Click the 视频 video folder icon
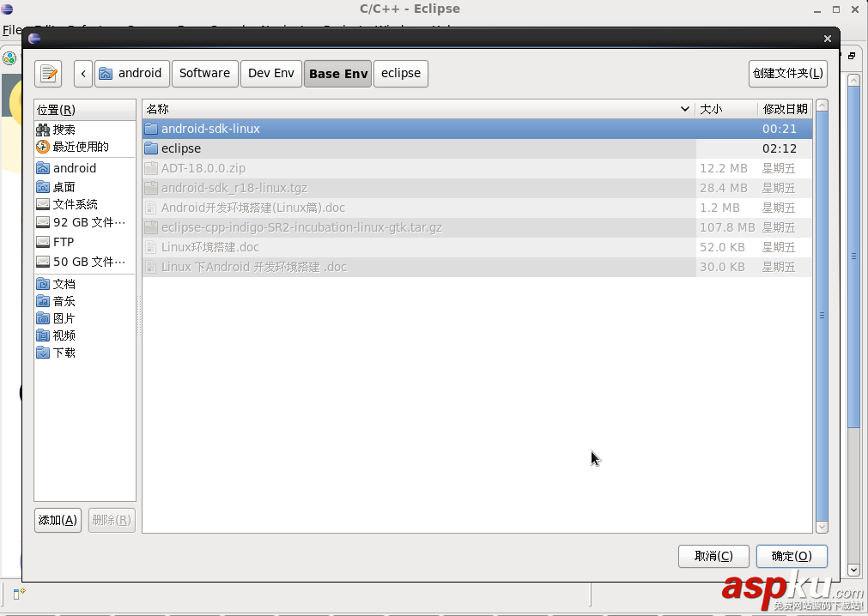 (x=43, y=335)
